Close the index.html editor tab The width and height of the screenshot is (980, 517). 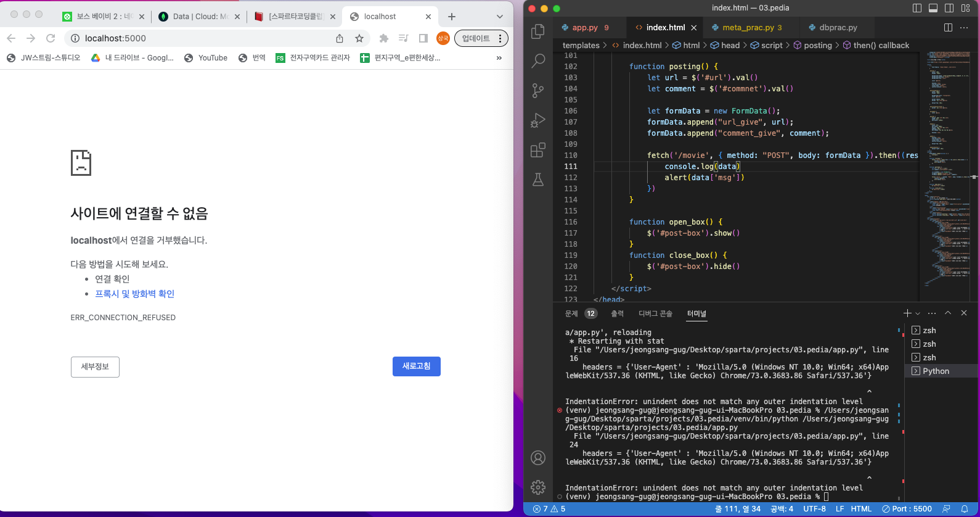tap(693, 27)
